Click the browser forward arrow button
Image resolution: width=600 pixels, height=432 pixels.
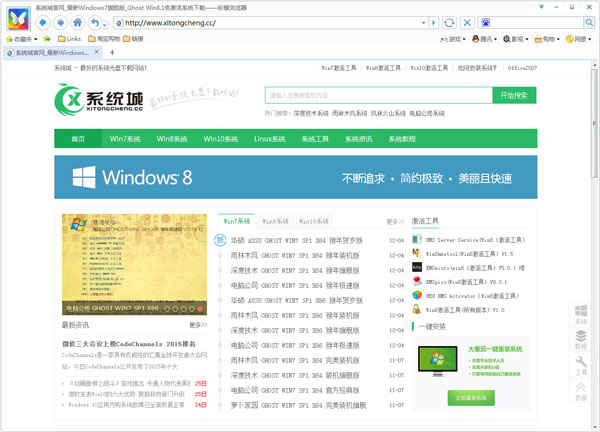tap(60, 23)
